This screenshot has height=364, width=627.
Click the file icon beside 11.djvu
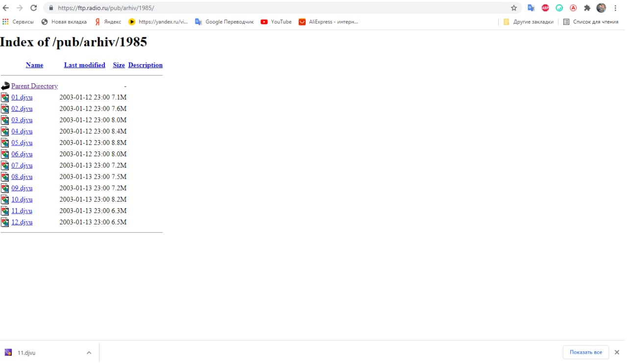5,211
